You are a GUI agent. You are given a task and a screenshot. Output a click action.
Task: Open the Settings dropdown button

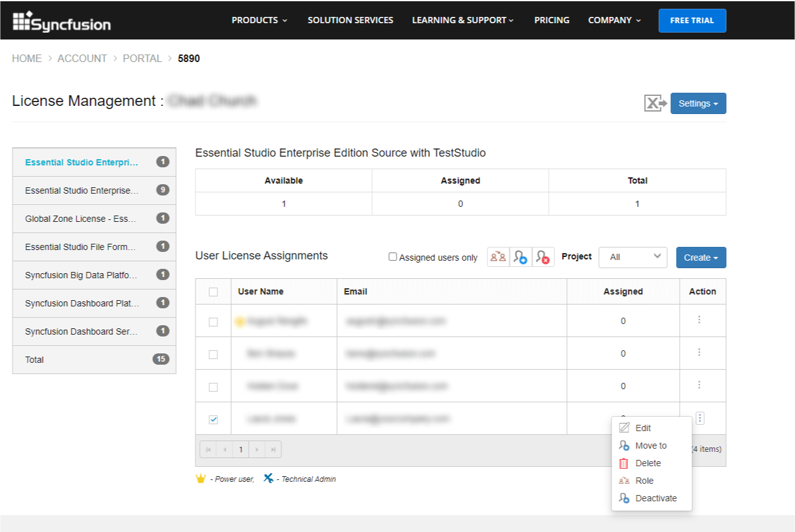[698, 103]
